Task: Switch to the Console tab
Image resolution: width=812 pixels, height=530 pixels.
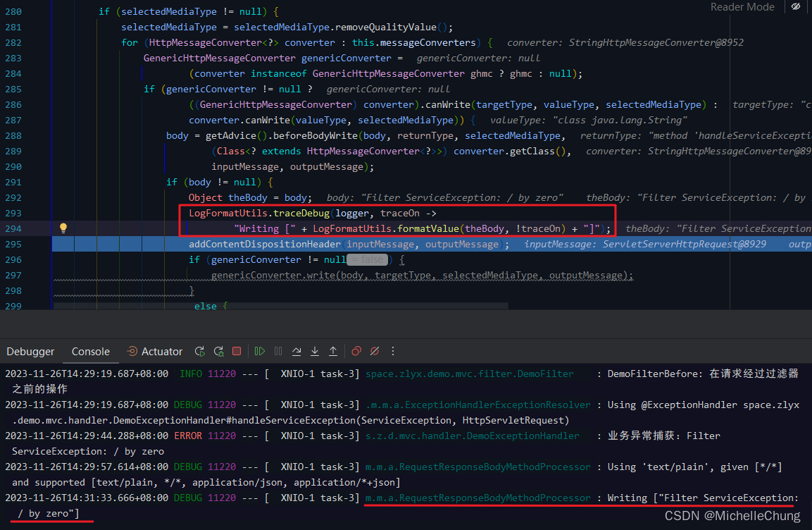Action: [91, 351]
